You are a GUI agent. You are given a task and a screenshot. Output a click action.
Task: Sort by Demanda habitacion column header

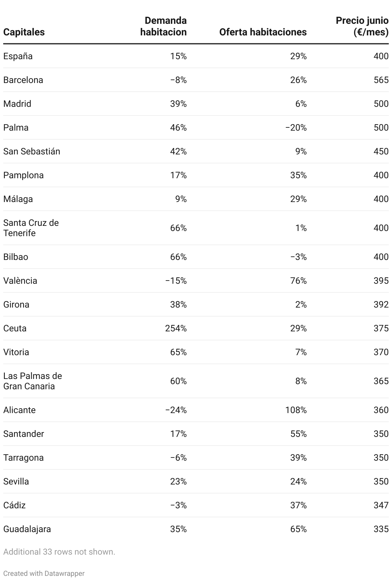(163, 26)
